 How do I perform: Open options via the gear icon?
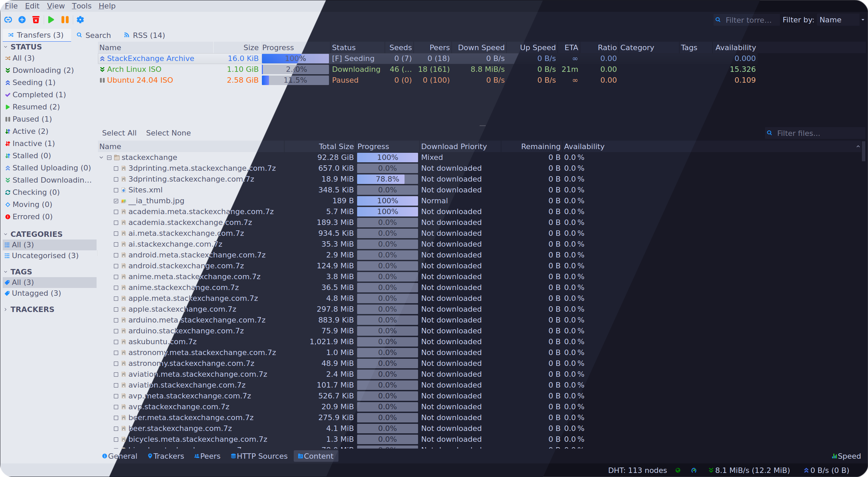tap(80, 20)
